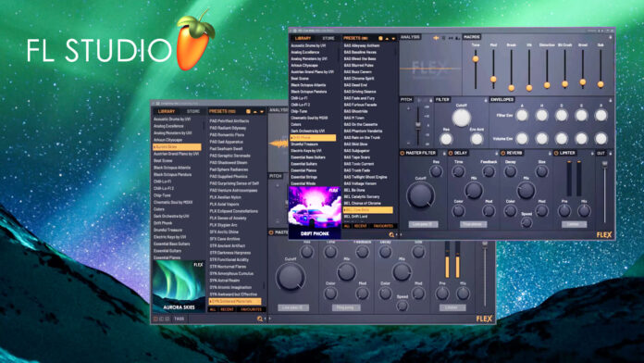Click save preset icon in Drift Phonk window
Image resolution: width=644 pixels, height=363 pixels.
[380, 38]
